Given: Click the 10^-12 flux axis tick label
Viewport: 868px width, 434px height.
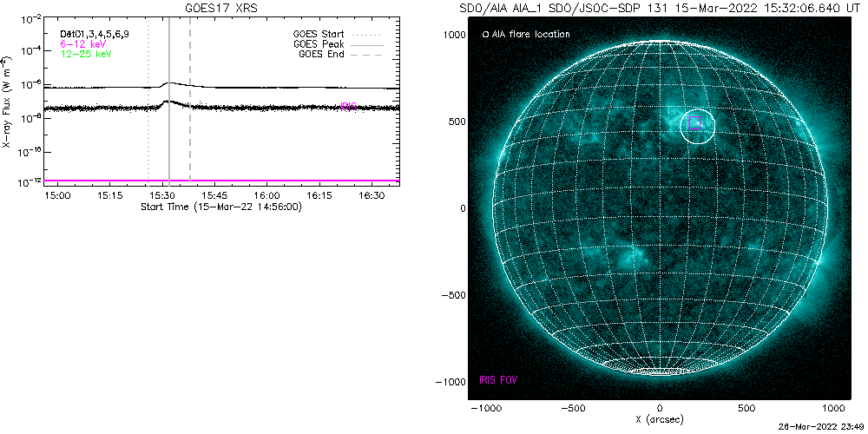Looking at the screenshot, I should pos(30,182).
